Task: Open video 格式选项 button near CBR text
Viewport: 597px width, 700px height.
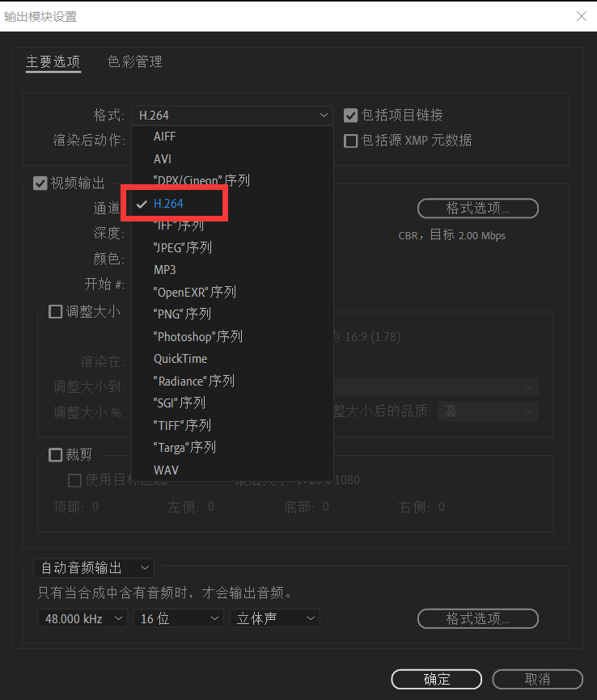Action: tap(478, 208)
